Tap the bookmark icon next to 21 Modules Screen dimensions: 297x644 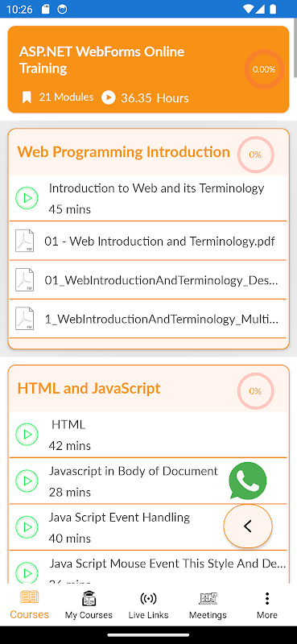click(27, 97)
